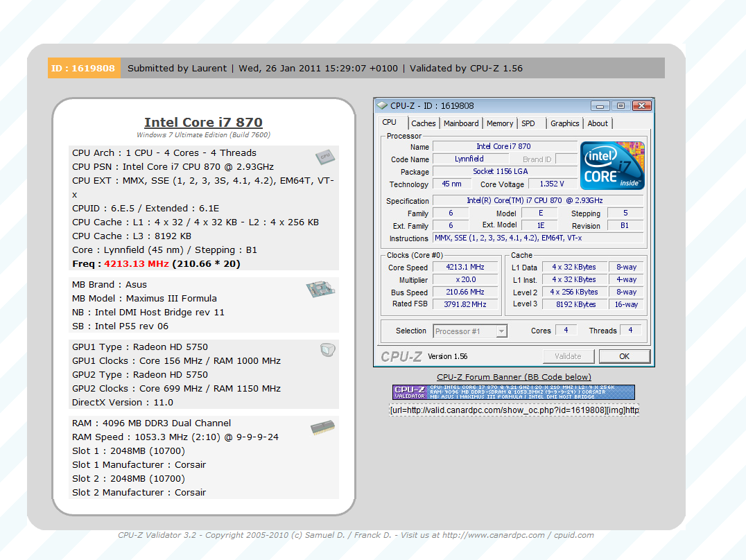Click the graphics card icon beside GPU1 Type

(x=328, y=350)
